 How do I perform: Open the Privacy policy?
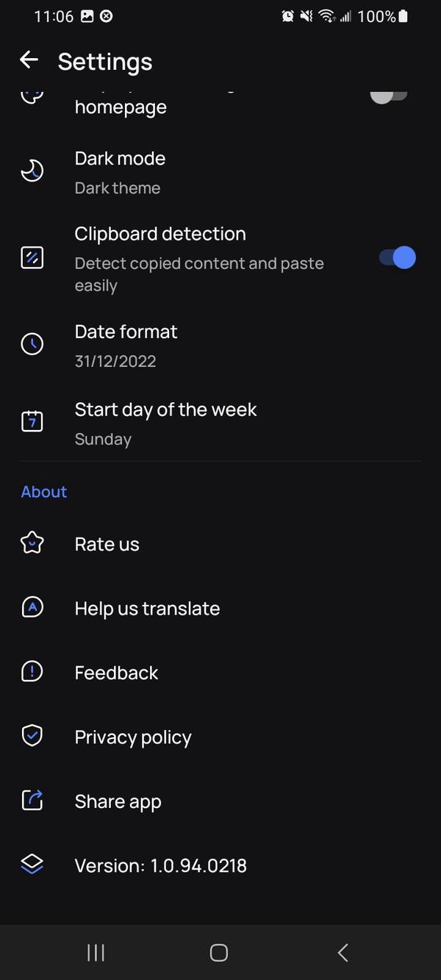pos(220,737)
